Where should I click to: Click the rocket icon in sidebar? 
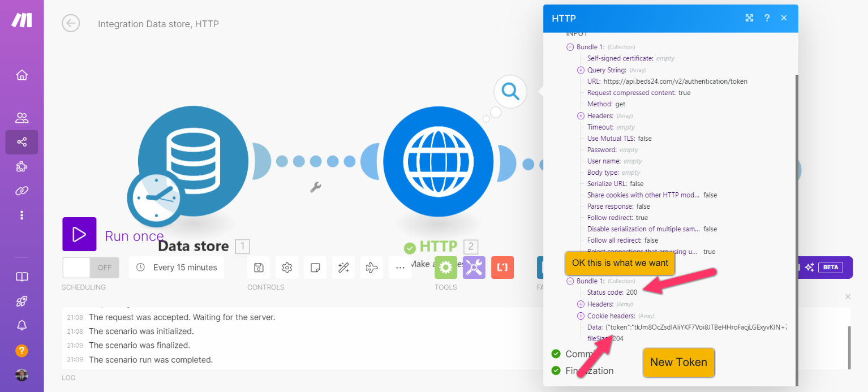pos(22,301)
